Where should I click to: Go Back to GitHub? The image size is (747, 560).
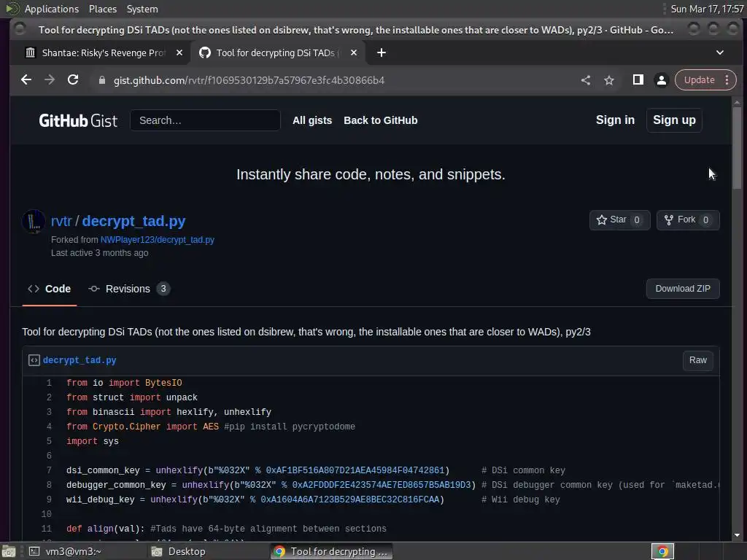[381, 120]
